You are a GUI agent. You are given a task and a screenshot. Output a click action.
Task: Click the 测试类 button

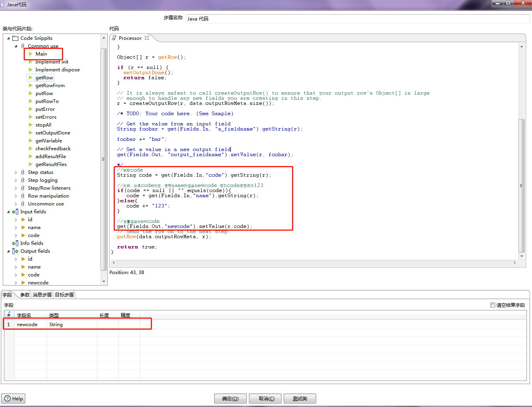pos(300,398)
